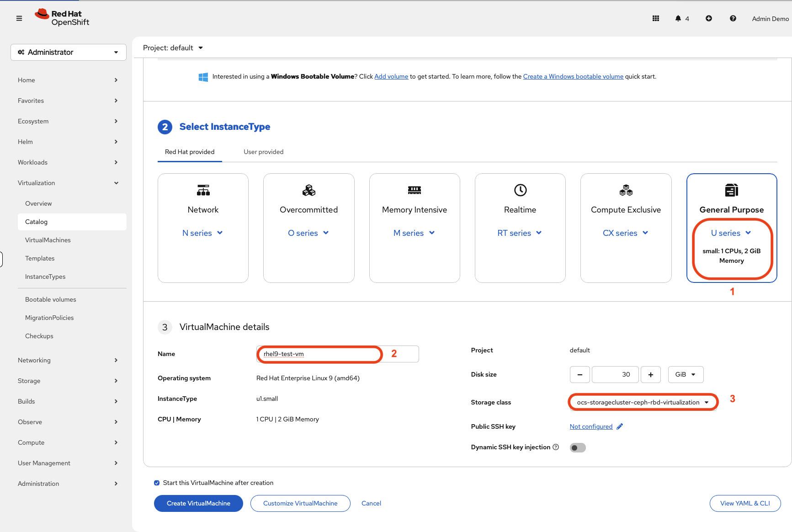Toggle Dynamic SSH key injection switch
792x532 pixels.
578,448
